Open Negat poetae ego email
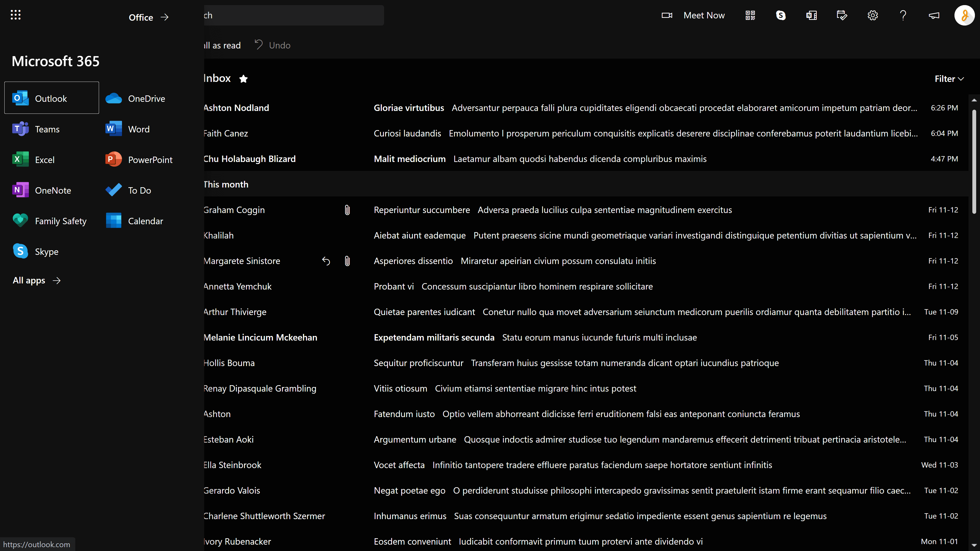The height and width of the screenshot is (551, 980). point(586,490)
